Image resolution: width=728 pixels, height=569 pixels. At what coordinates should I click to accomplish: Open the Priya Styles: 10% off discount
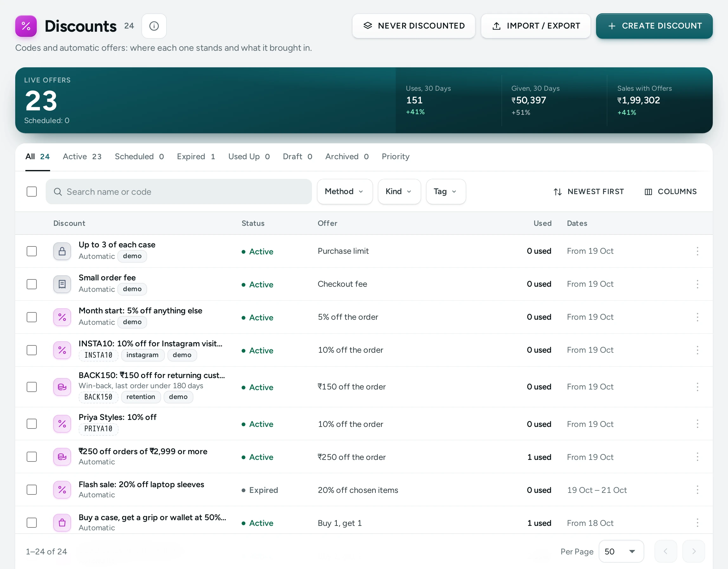(117, 417)
